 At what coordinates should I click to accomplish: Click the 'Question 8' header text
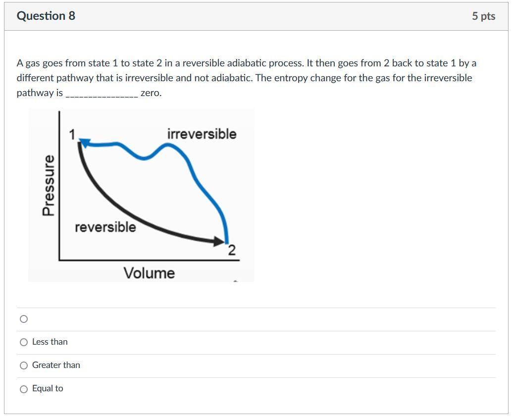click(46, 15)
